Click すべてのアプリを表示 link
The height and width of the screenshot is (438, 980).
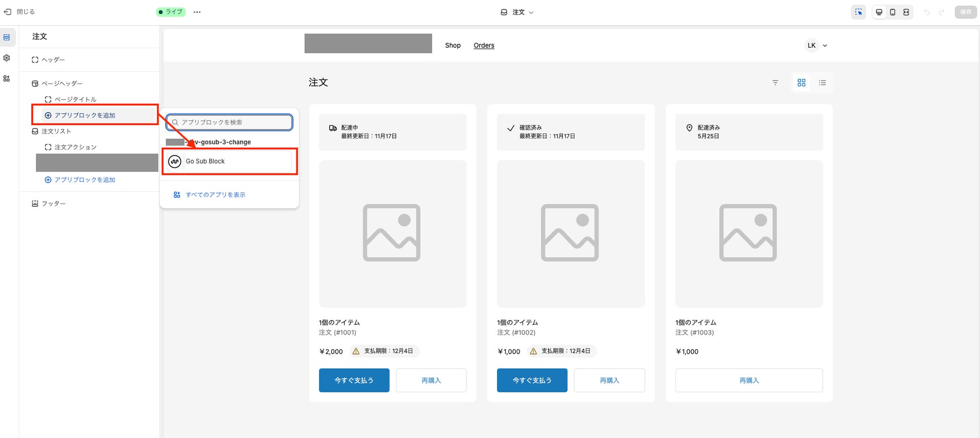210,195
